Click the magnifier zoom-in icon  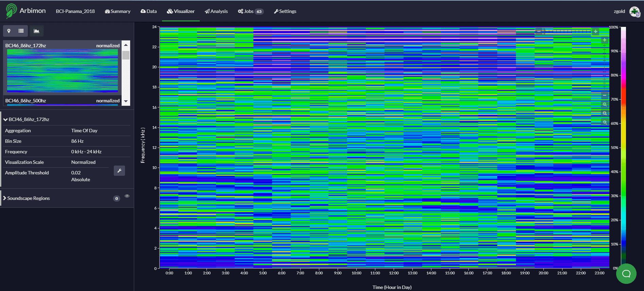pyautogui.click(x=605, y=104)
